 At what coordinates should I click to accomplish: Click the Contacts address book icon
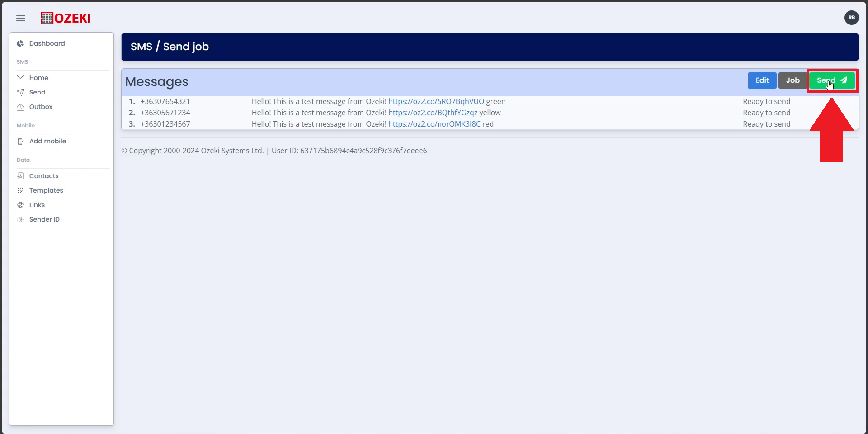20,176
